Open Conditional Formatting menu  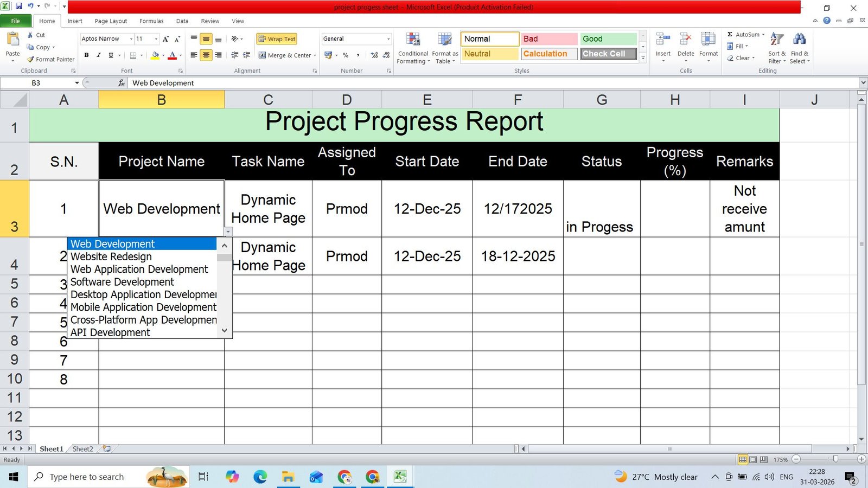(x=413, y=48)
